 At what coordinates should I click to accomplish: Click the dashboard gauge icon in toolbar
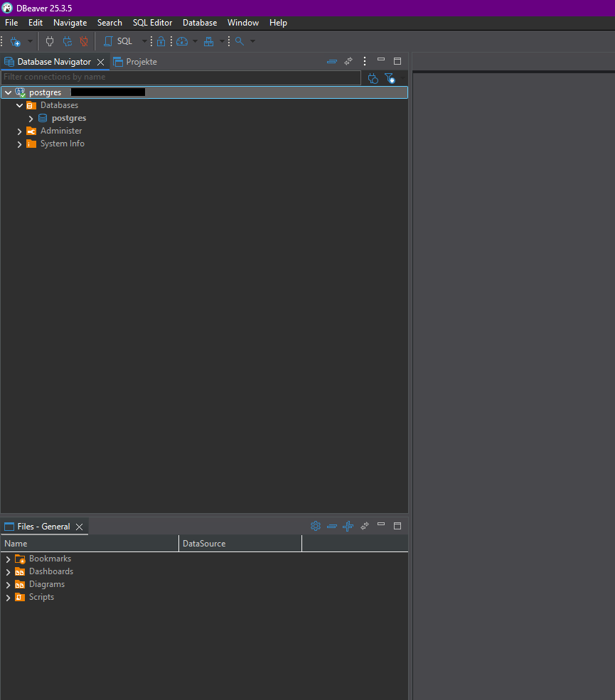pos(182,41)
